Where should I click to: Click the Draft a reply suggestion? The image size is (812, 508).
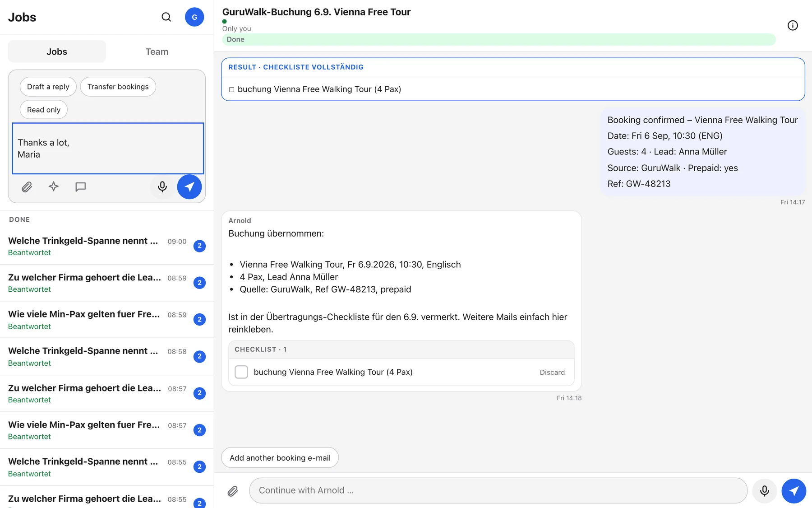pos(48,87)
